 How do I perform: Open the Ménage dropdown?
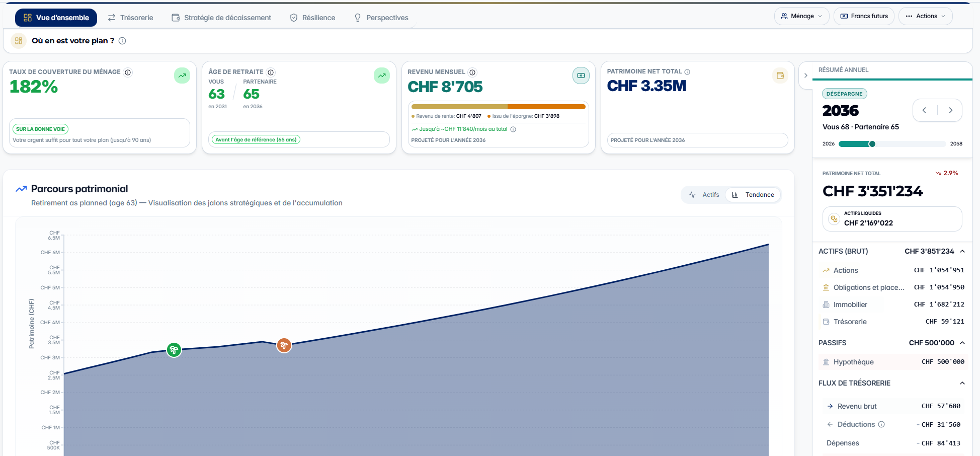pos(801,16)
